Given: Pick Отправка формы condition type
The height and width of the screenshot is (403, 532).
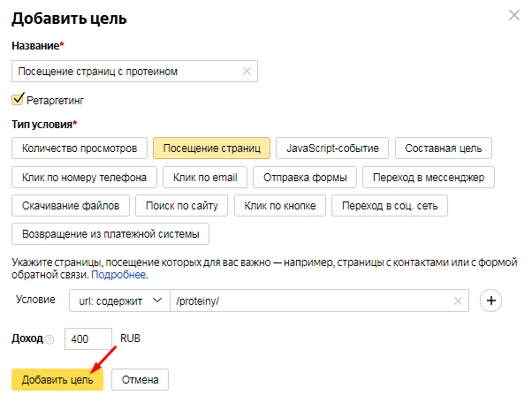Looking at the screenshot, I should coord(305,177).
